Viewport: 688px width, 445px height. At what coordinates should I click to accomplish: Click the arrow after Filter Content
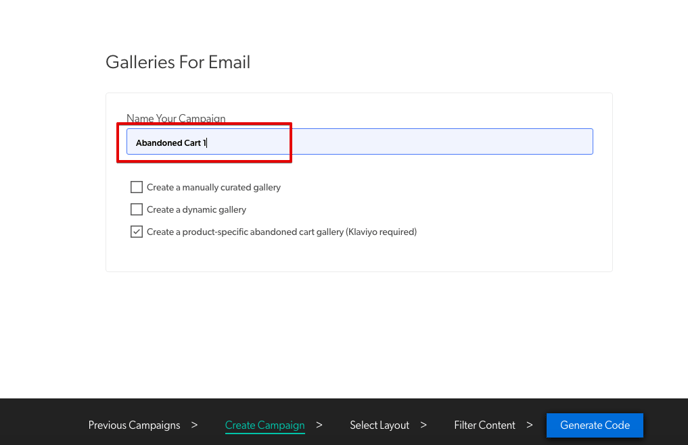pyautogui.click(x=530, y=425)
